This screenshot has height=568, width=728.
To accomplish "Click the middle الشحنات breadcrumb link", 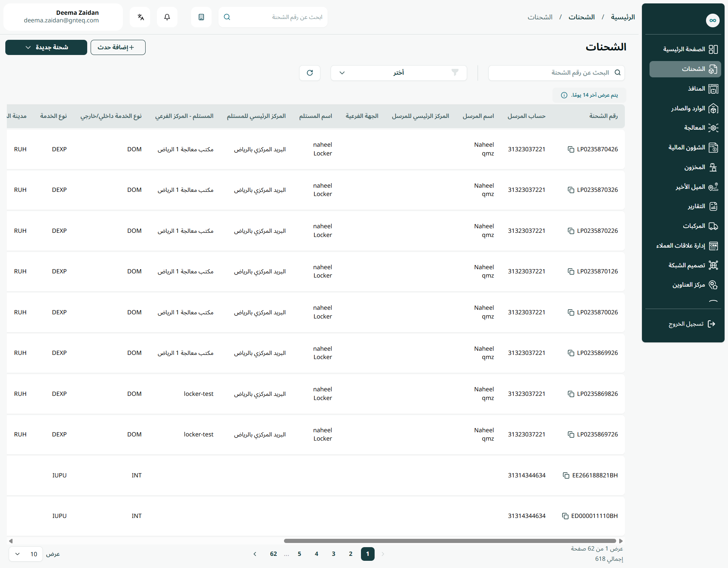I will [581, 17].
